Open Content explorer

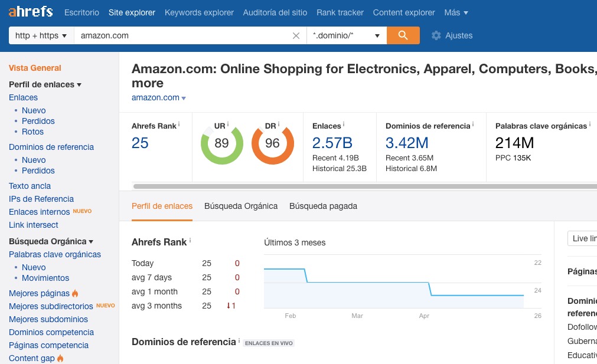coord(404,12)
